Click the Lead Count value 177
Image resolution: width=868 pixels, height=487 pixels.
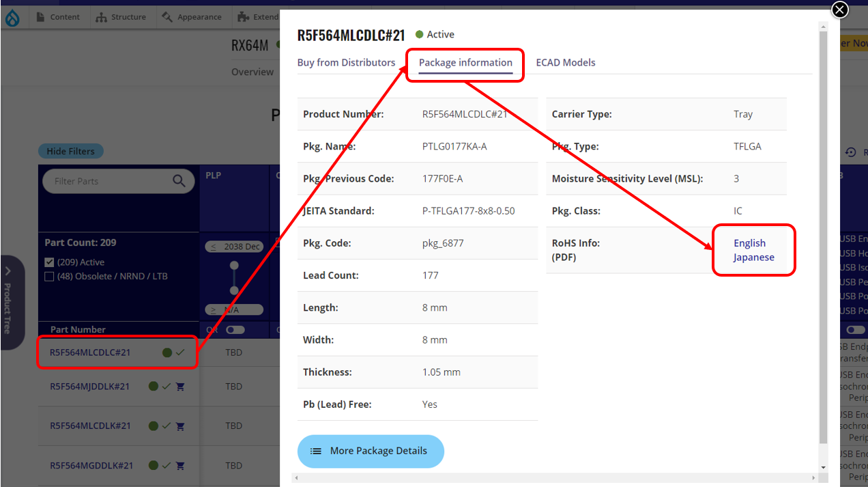(431, 275)
